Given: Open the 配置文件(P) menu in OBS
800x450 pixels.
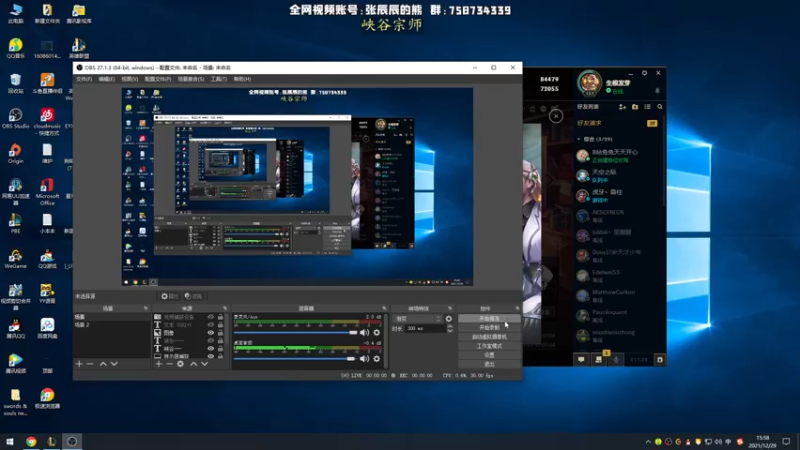Looking at the screenshot, I should tap(158, 79).
